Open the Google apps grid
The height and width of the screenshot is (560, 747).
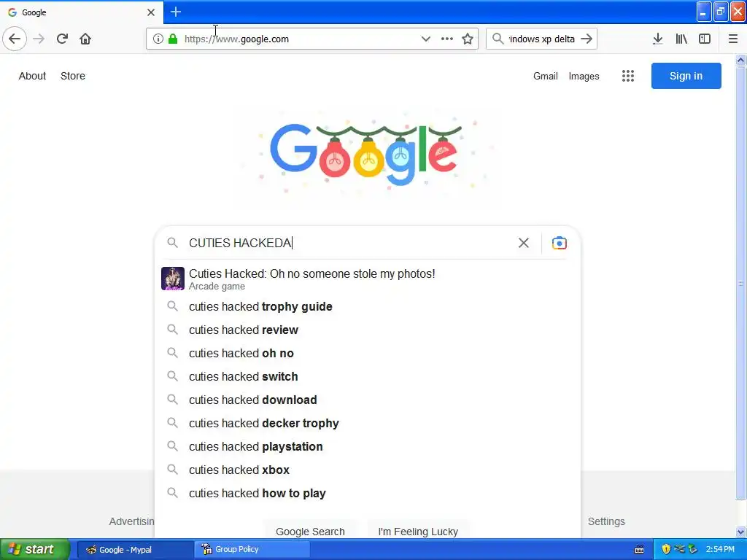click(628, 76)
